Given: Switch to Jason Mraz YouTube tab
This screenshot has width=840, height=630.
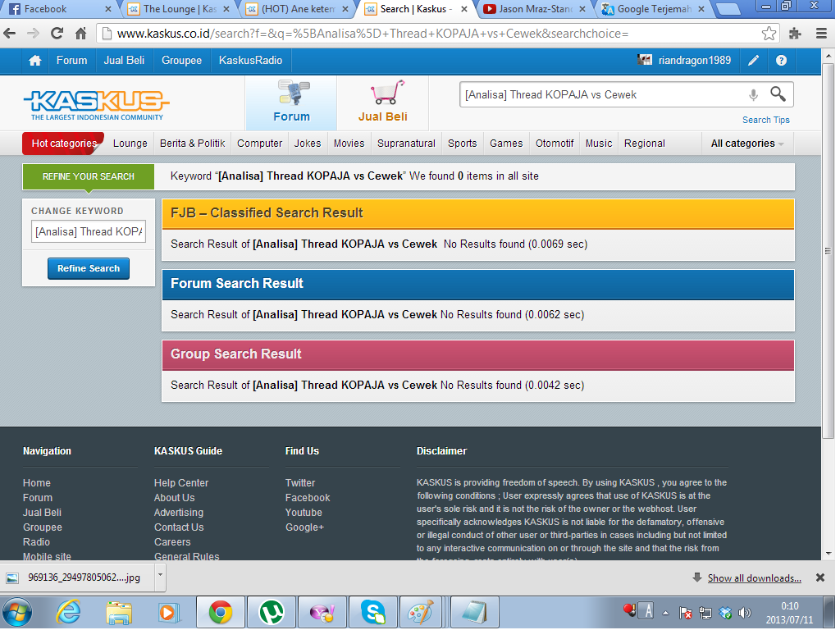Looking at the screenshot, I should pos(535,9).
